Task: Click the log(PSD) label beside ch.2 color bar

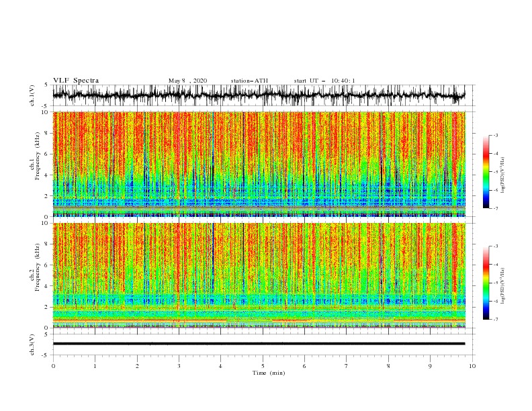Action: pos(503,285)
